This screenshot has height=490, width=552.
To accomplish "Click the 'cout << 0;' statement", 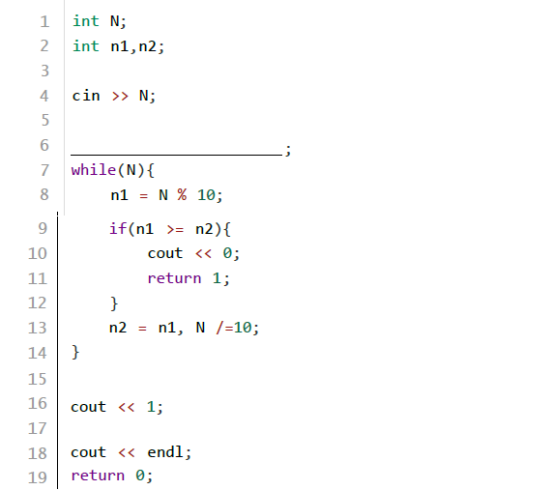I will (194, 253).
